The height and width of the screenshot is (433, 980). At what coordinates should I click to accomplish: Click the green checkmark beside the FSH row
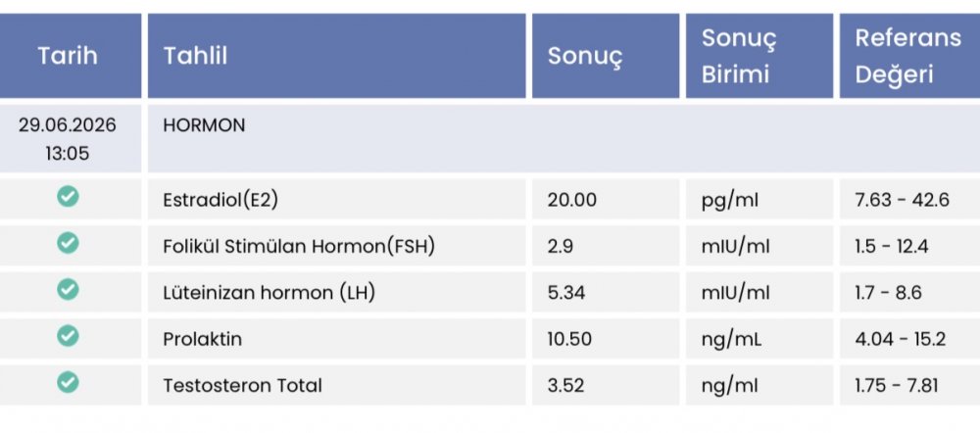pos(68,243)
